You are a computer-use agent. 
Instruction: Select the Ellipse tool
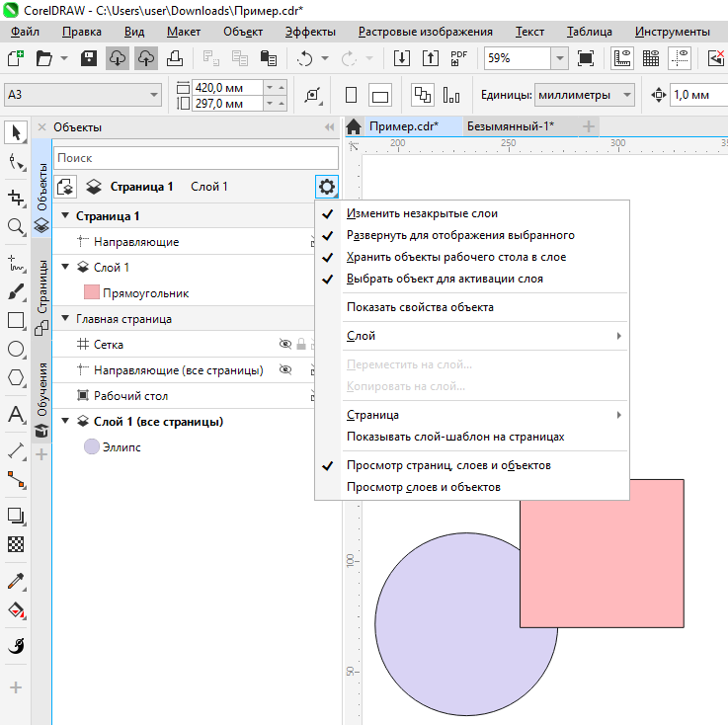16,349
